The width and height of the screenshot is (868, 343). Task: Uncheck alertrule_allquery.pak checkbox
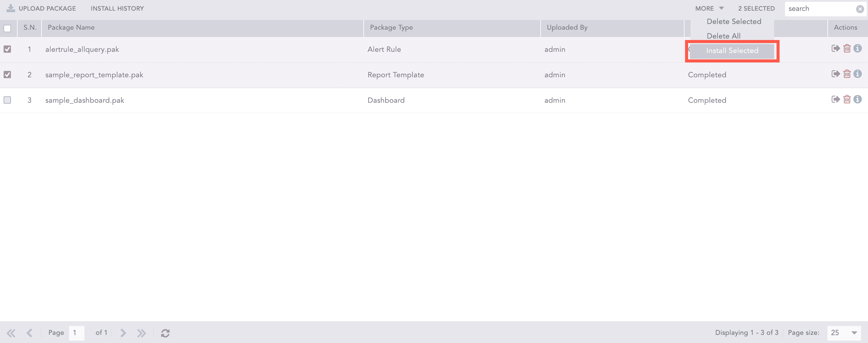[7, 49]
